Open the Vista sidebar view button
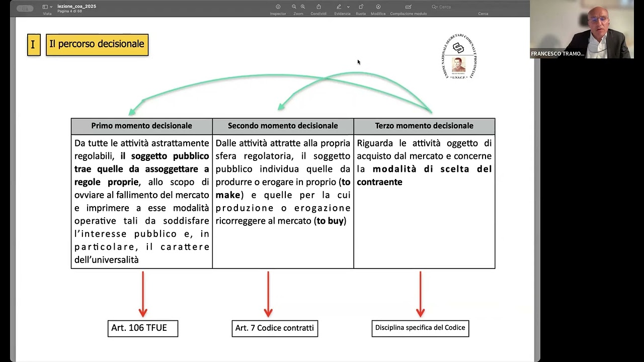This screenshot has height=362, width=644. 45,7
